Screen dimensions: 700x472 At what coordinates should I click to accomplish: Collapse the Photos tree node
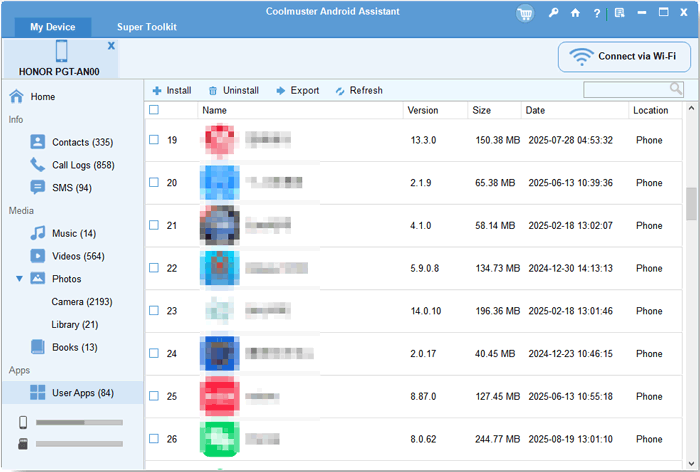point(19,279)
